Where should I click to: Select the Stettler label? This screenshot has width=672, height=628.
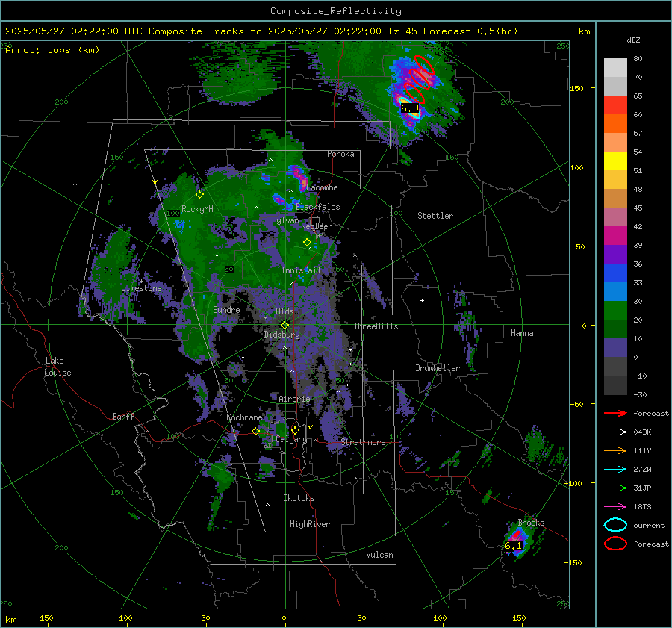tap(435, 216)
